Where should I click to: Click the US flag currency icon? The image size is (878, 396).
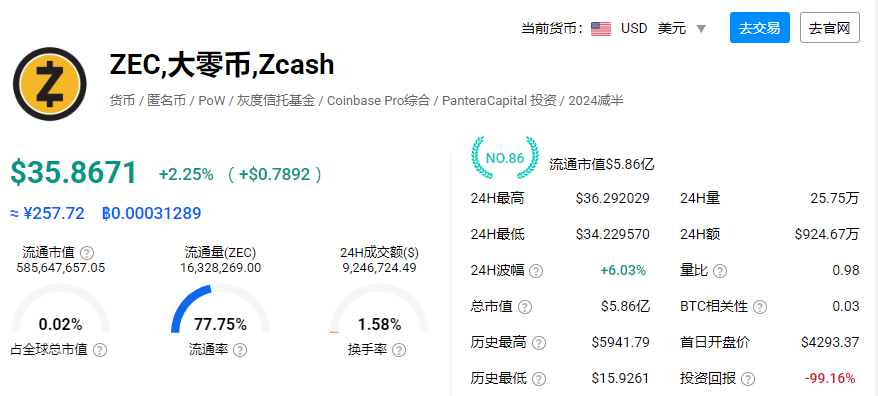coord(601,29)
